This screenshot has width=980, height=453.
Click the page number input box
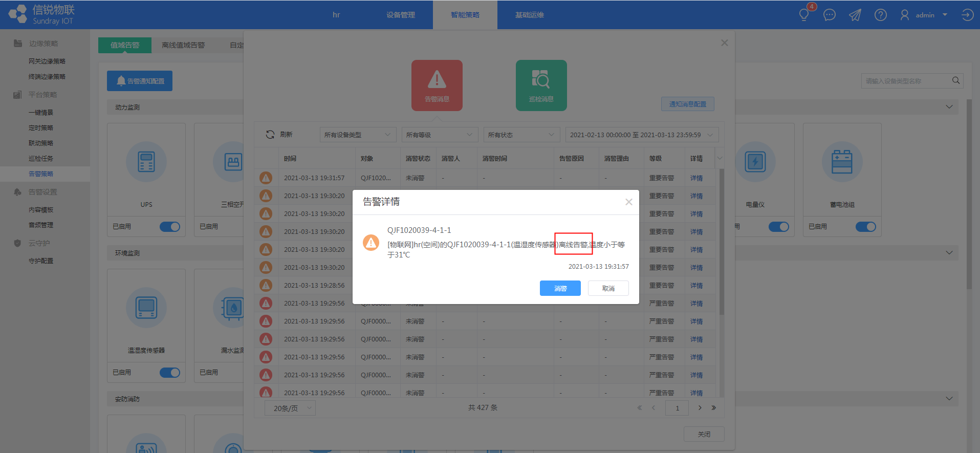[678, 408]
